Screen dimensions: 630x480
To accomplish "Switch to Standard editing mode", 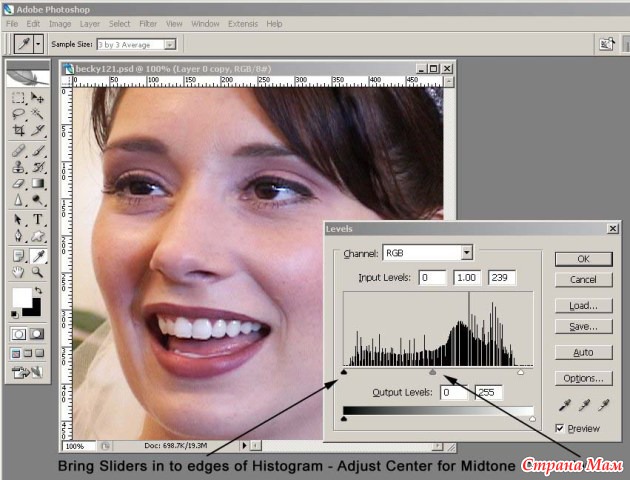I will [18, 333].
